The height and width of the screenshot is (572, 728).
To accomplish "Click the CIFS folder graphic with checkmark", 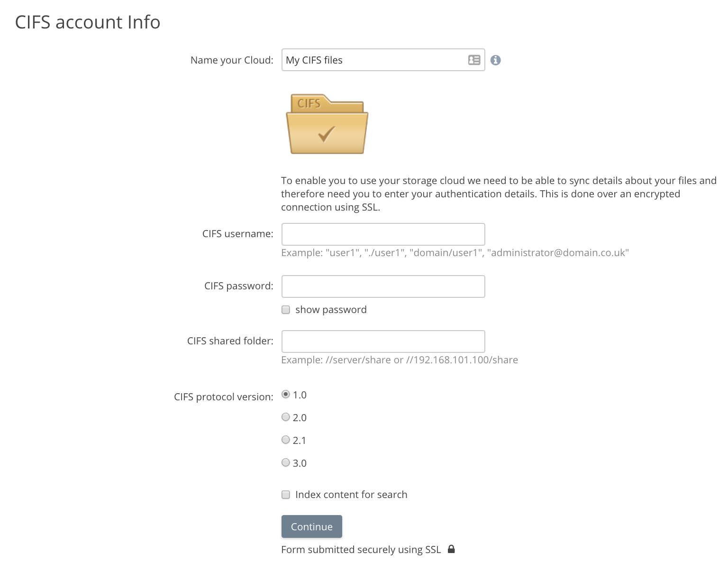I will pyautogui.click(x=327, y=124).
